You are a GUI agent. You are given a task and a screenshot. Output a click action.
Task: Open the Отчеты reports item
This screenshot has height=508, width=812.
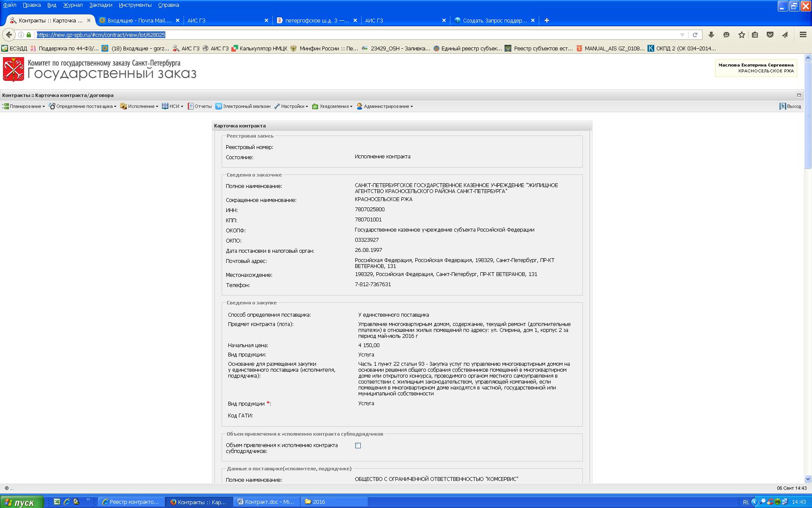200,106
